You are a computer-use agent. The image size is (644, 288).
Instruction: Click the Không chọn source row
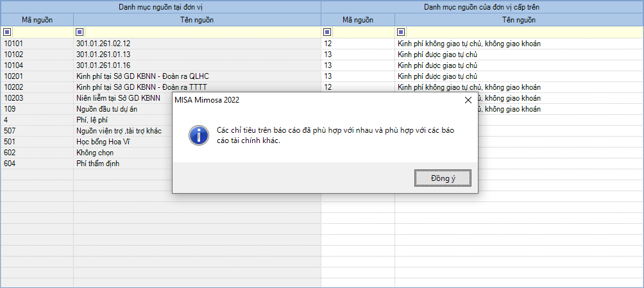[x=94, y=153]
